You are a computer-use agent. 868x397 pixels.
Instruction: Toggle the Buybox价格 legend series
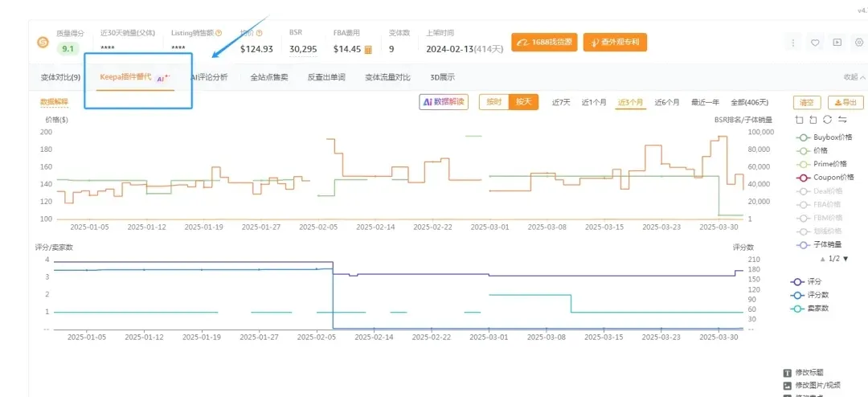pos(825,137)
